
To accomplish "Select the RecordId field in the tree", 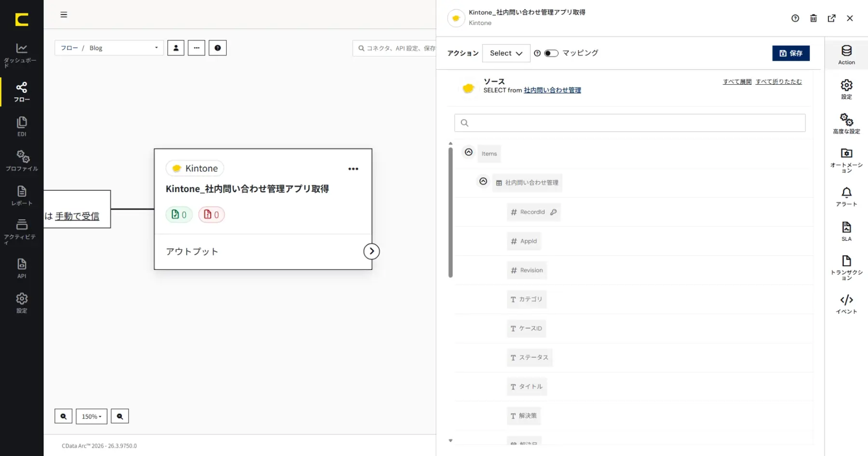I will (534, 212).
